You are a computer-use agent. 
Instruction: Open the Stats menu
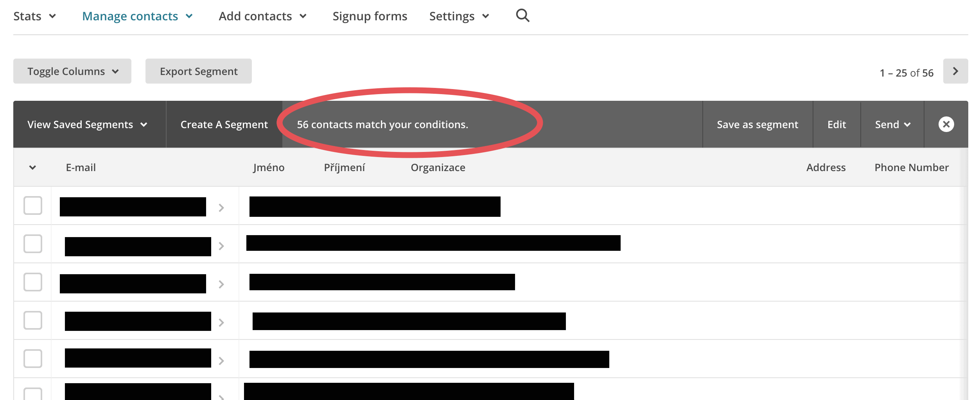(34, 16)
